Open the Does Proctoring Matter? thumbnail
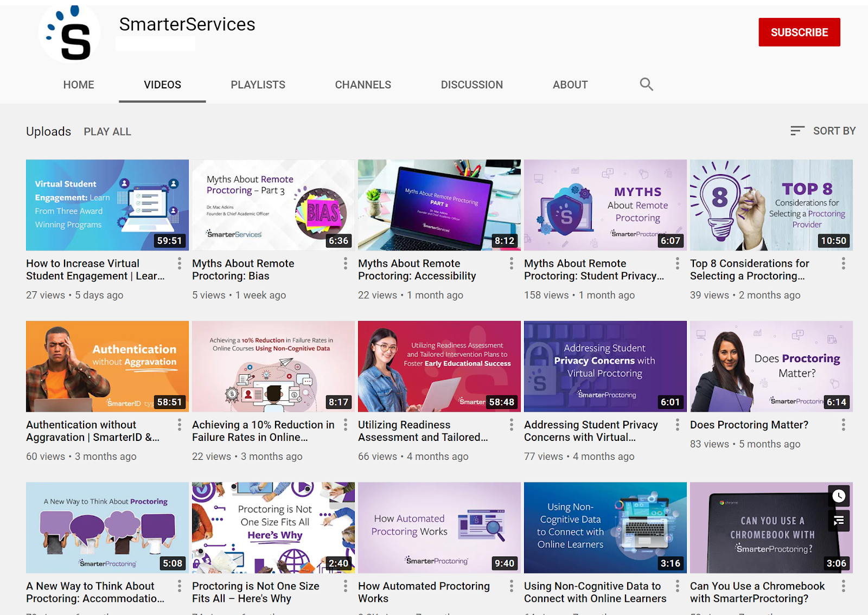 click(771, 367)
